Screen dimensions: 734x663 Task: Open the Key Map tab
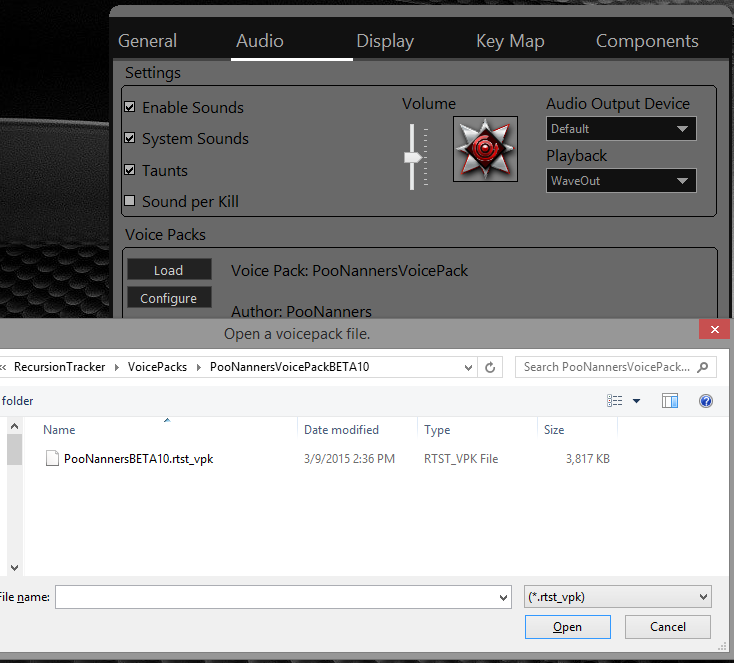pos(510,41)
